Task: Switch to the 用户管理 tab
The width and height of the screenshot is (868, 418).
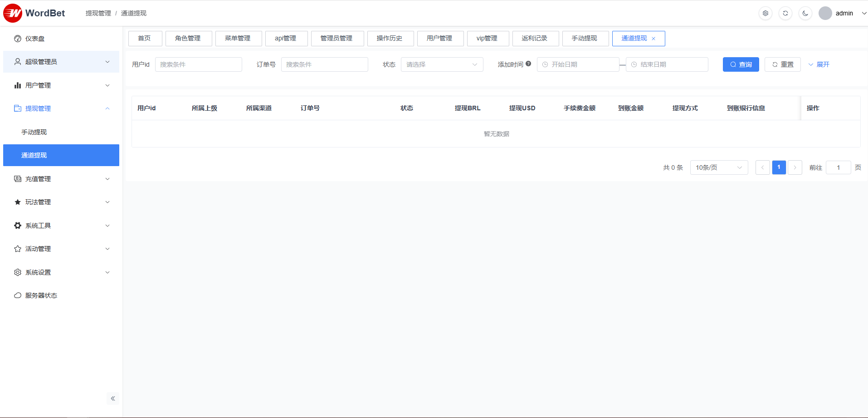Action: point(439,39)
